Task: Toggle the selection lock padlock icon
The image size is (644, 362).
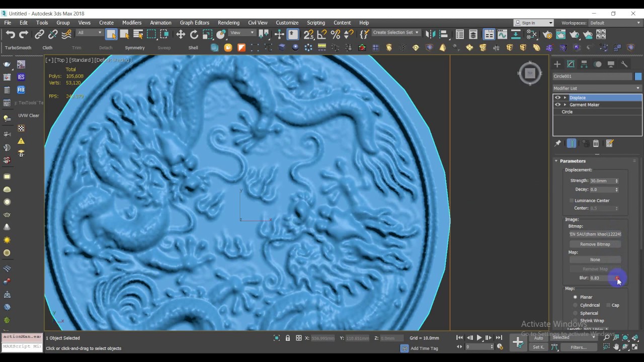Action: [x=288, y=338]
